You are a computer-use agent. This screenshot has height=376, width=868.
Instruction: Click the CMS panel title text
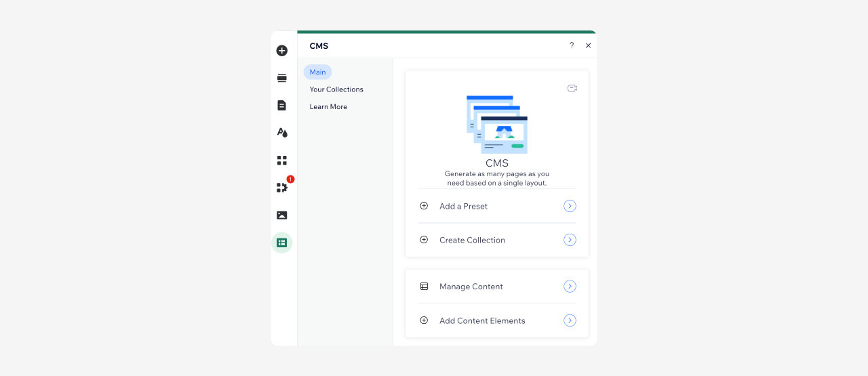coord(319,46)
